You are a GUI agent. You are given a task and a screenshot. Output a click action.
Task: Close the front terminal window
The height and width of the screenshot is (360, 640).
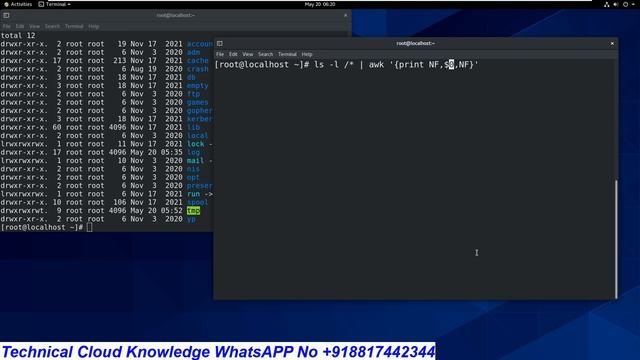coord(612,43)
